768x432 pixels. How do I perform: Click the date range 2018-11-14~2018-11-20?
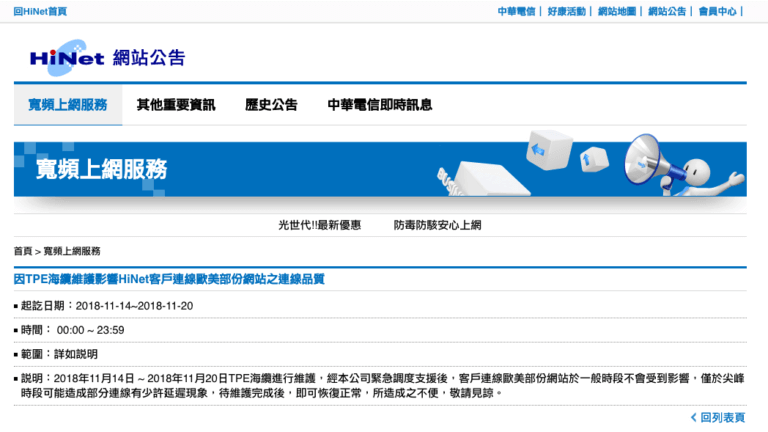[134, 306]
